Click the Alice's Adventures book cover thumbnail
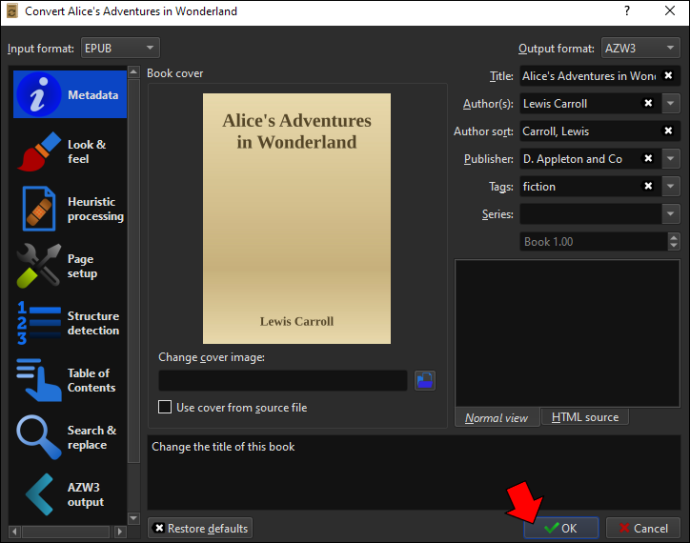The height and width of the screenshot is (543, 690). pos(297,218)
